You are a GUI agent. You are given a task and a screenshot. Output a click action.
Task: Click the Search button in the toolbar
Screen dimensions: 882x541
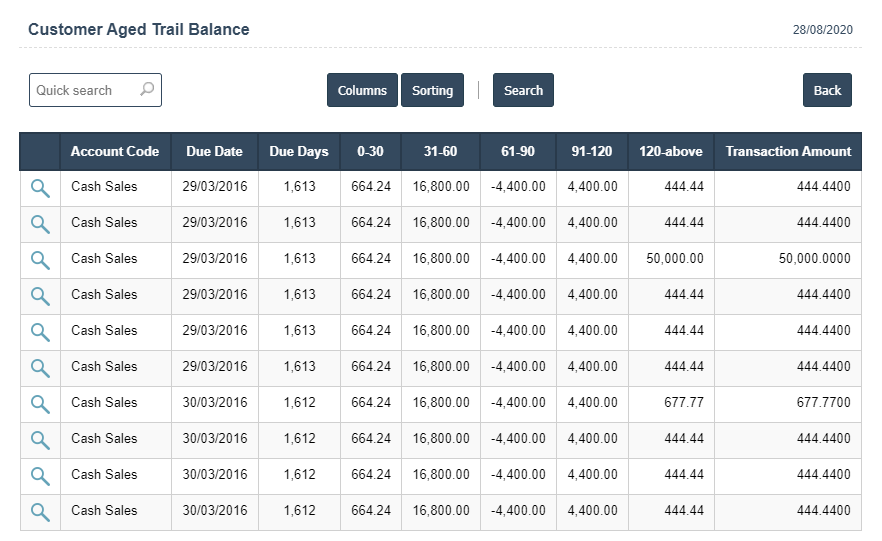(523, 90)
